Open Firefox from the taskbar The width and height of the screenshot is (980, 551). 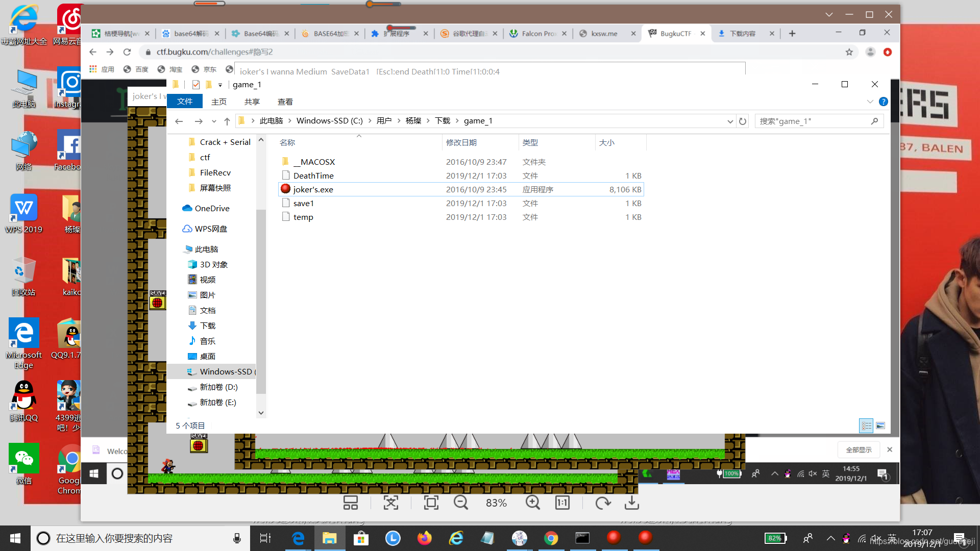424,538
